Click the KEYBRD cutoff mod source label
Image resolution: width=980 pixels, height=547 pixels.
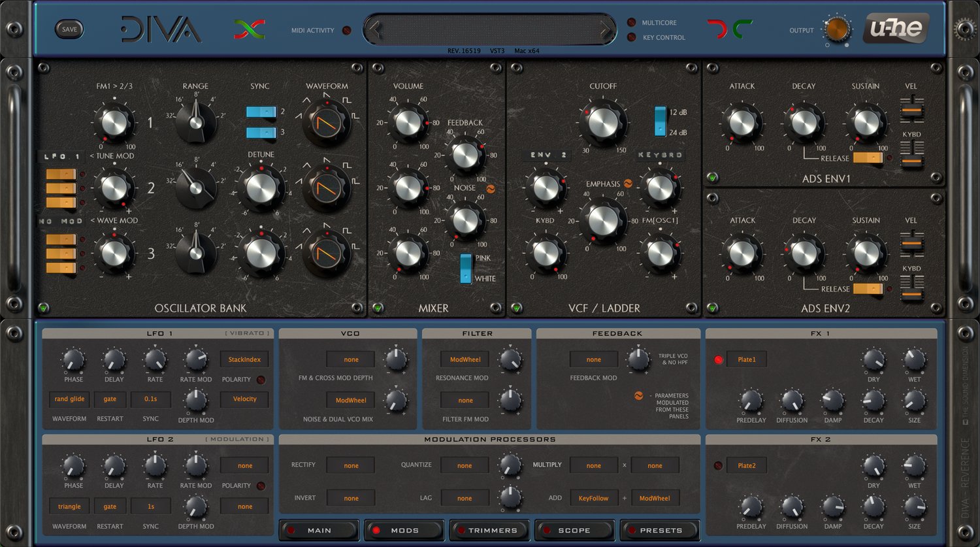tap(660, 155)
